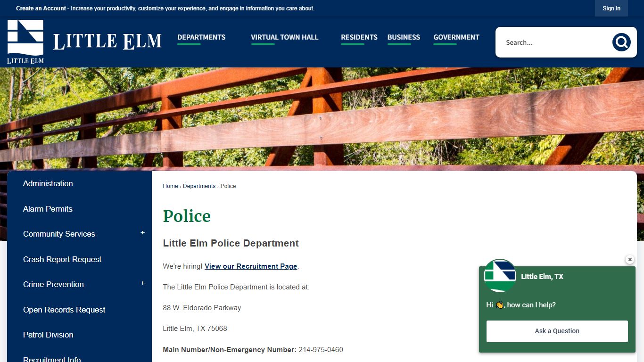Viewport: 644px width, 362px height.
Task: Click the LITTLE ELM header title text
Action: pos(107,41)
